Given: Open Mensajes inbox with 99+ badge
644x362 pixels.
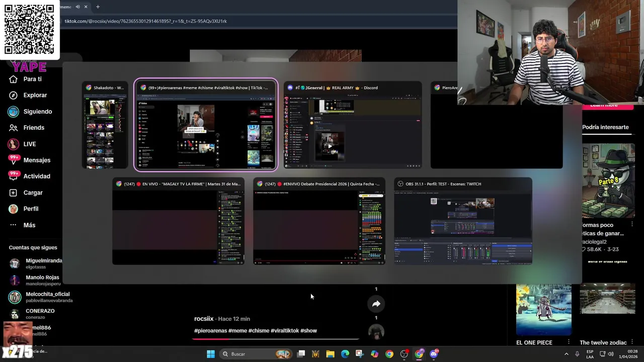Looking at the screenshot, I should pos(29,160).
